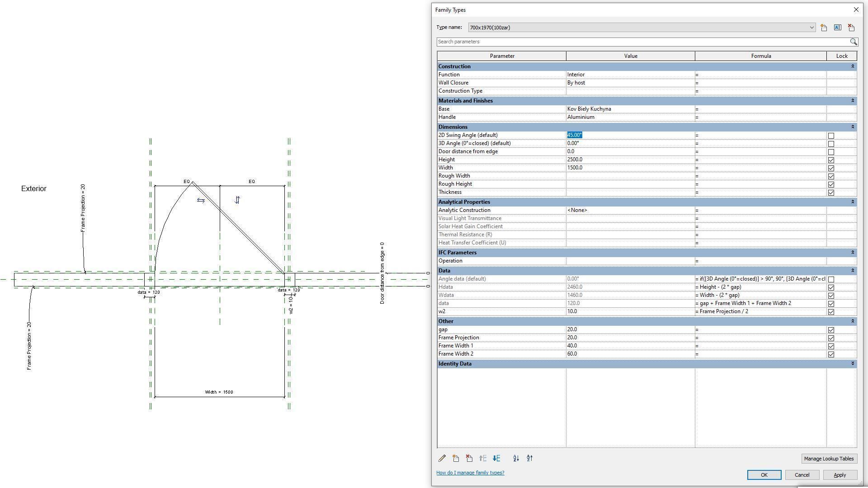Uncheck lock for Thickness parameter
Screen dimensions: 868x488
(831, 192)
